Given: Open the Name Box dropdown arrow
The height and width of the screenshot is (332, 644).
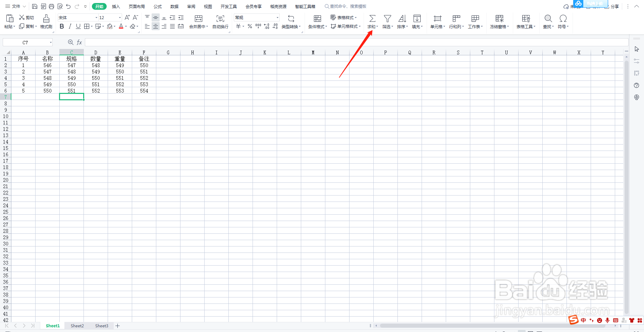Looking at the screenshot, I should coord(51,43).
